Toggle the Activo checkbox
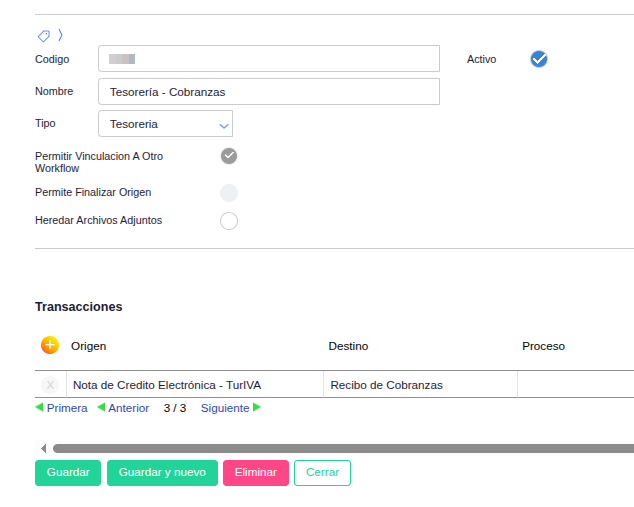Image resolution: width=634 pixels, height=507 pixels. [x=539, y=59]
